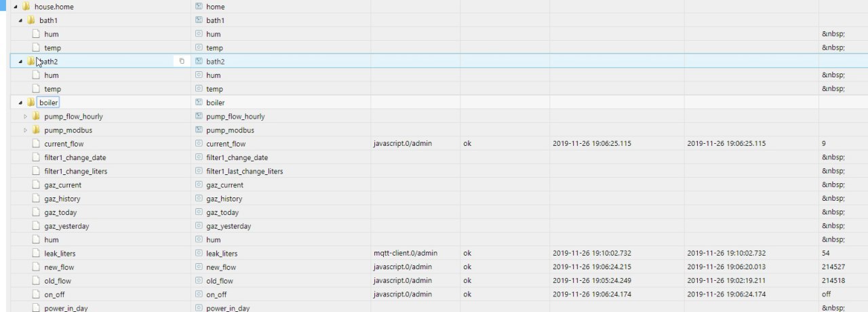Click the file icon before the leak_liters tree item
This screenshot has height=312, width=868.
36,253
